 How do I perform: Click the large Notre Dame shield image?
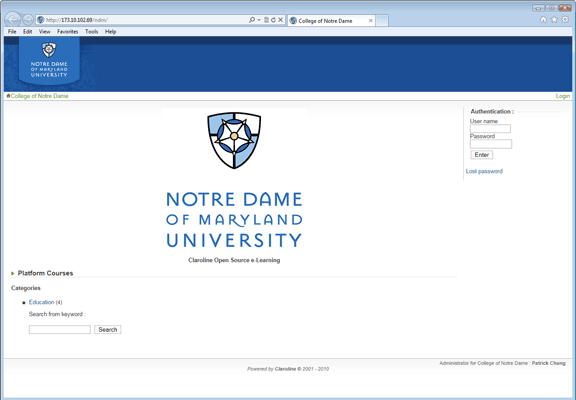(234, 141)
